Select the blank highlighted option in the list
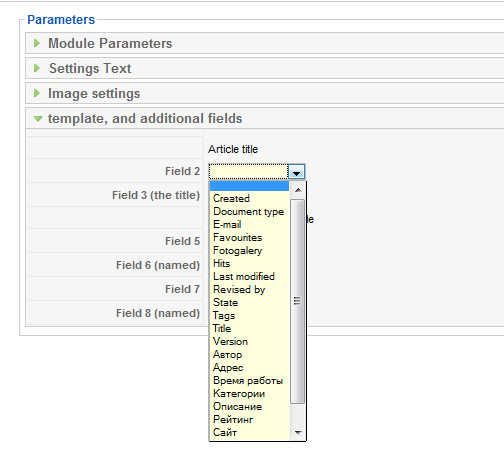 pyautogui.click(x=249, y=186)
